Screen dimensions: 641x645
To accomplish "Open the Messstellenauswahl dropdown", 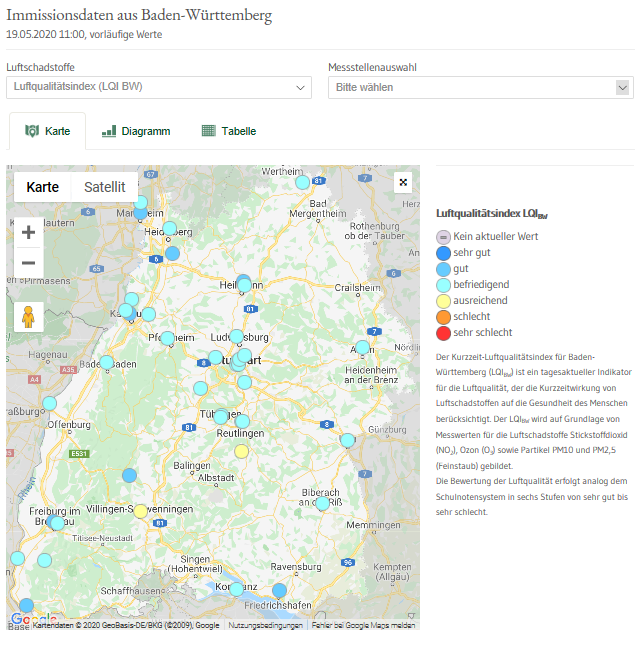I will point(480,87).
